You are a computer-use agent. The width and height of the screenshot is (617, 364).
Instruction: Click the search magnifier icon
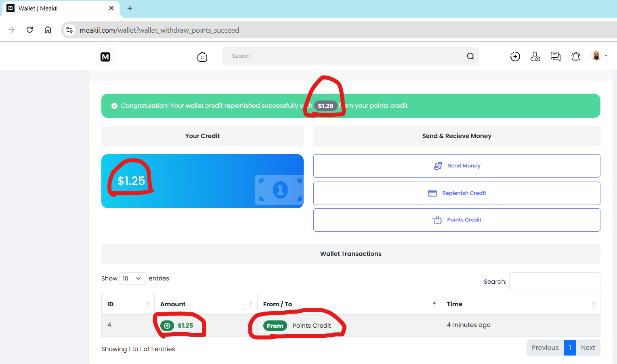point(470,56)
